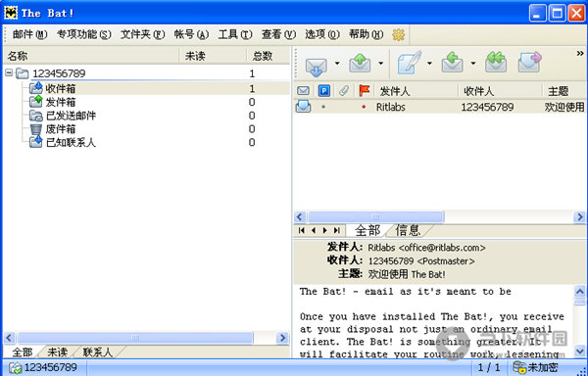This screenshot has height=376, width=588.
Task: Click the yellow flower icon in menu bar
Action: coord(399,35)
